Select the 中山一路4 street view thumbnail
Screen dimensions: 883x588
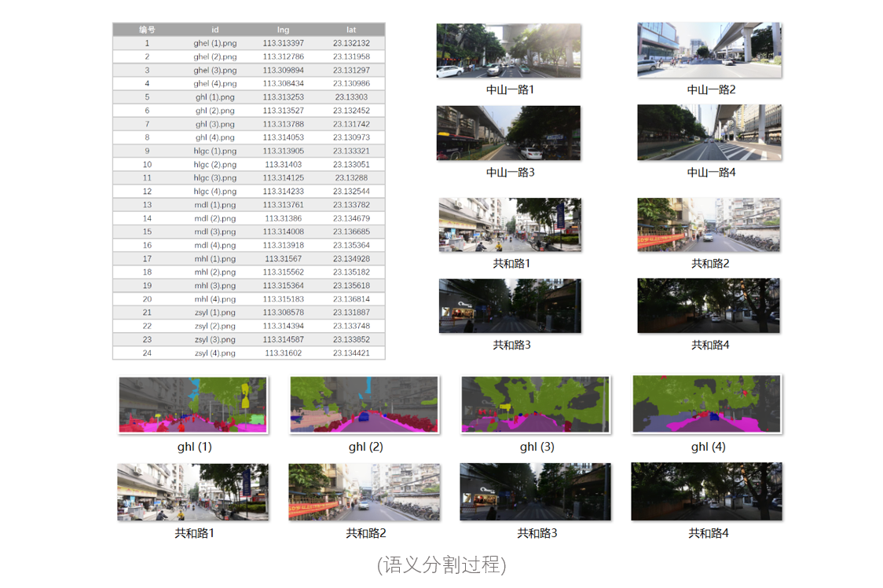point(709,133)
